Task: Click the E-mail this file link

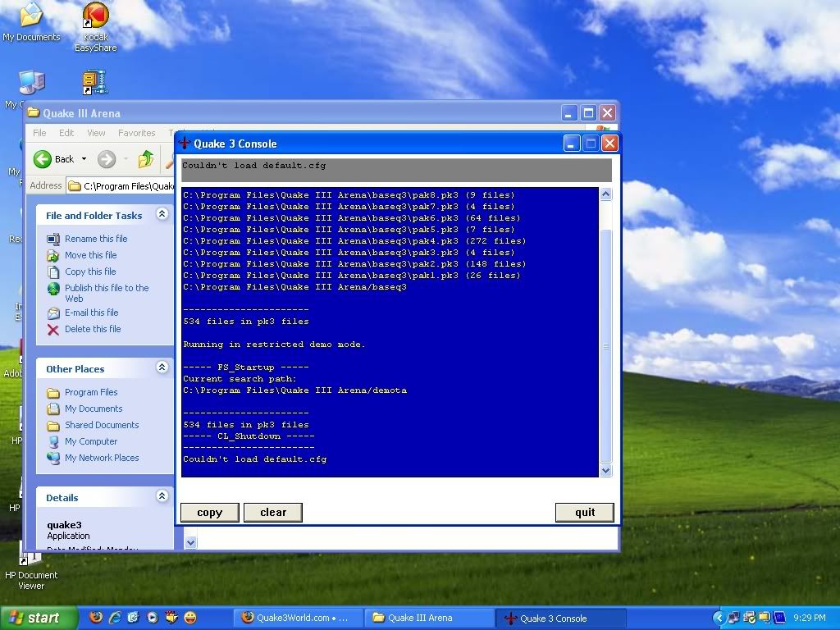Action: [91, 313]
